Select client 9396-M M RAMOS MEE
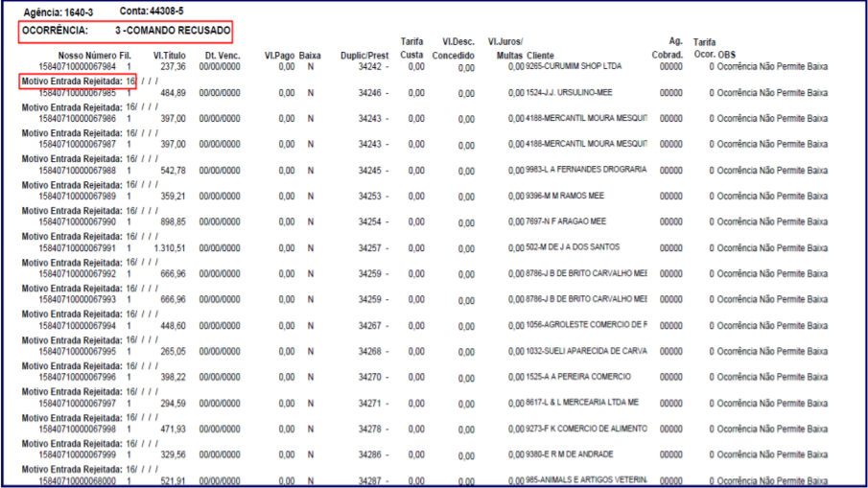Image resolution: width=868 pixels, height=488 pixels. pos(565,196)
